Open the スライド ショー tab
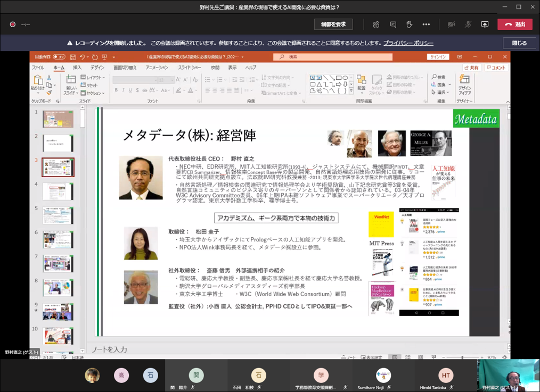The height and width of the screenshot is (392, 540). pos(190,68)
